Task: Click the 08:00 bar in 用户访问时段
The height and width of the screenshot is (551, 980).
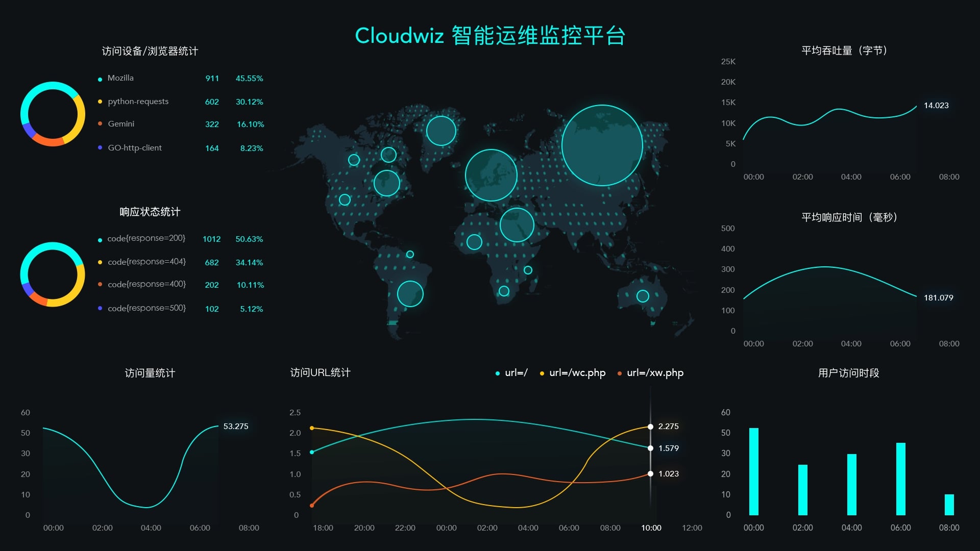Action: [949, 505]
